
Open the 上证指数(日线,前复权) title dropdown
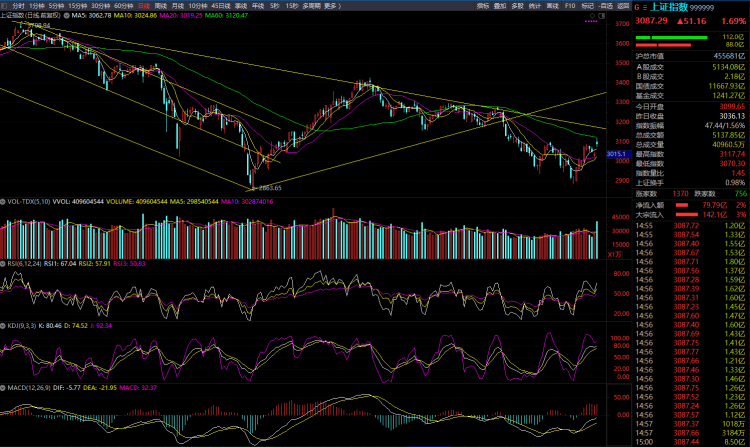point(30,16)
